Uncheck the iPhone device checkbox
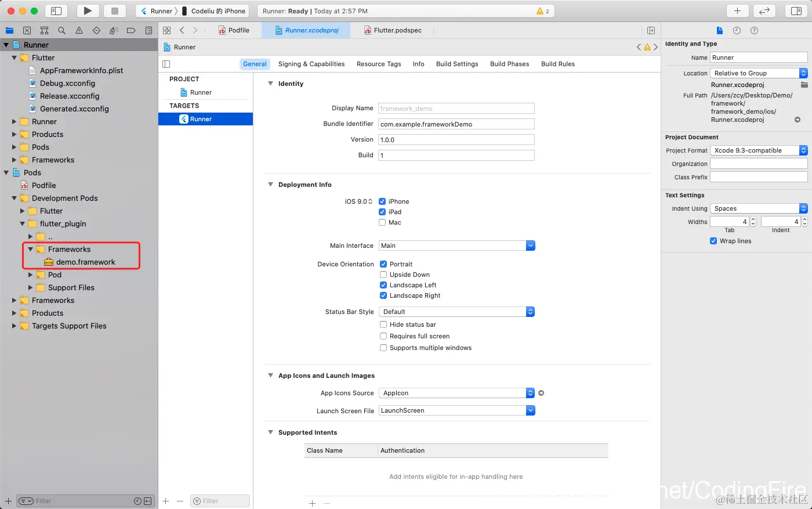 point(382,201)
